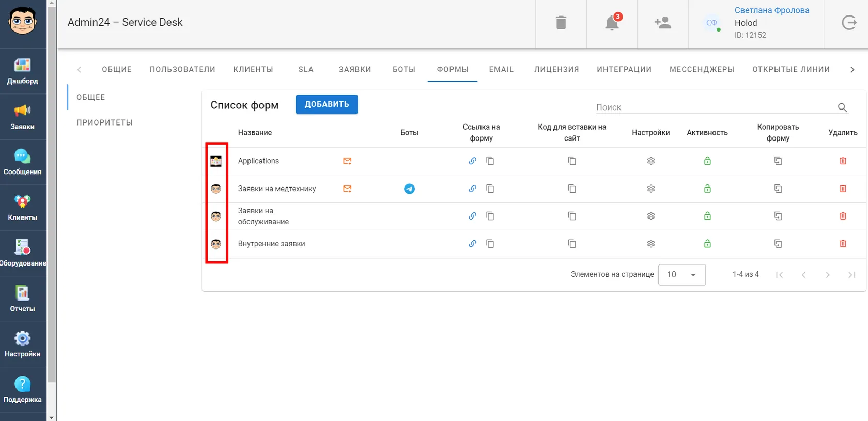Viewport: 868px width, 421px height.
Task: Toggle activity lock for Applications form
Action: pyautogui.click(x=707, y=161)
